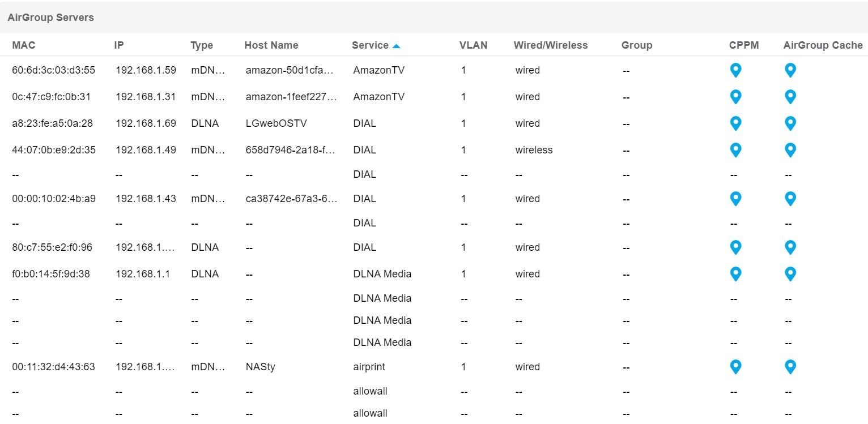
Task: Click CPPM pin for f0:b0:14:5f:9d:38 row
Action: (x=735, y=273)
